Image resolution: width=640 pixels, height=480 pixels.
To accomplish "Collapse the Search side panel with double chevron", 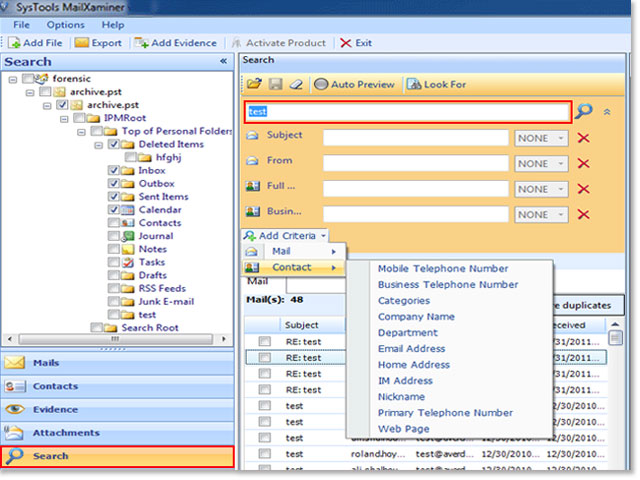I will click(223, 61).
